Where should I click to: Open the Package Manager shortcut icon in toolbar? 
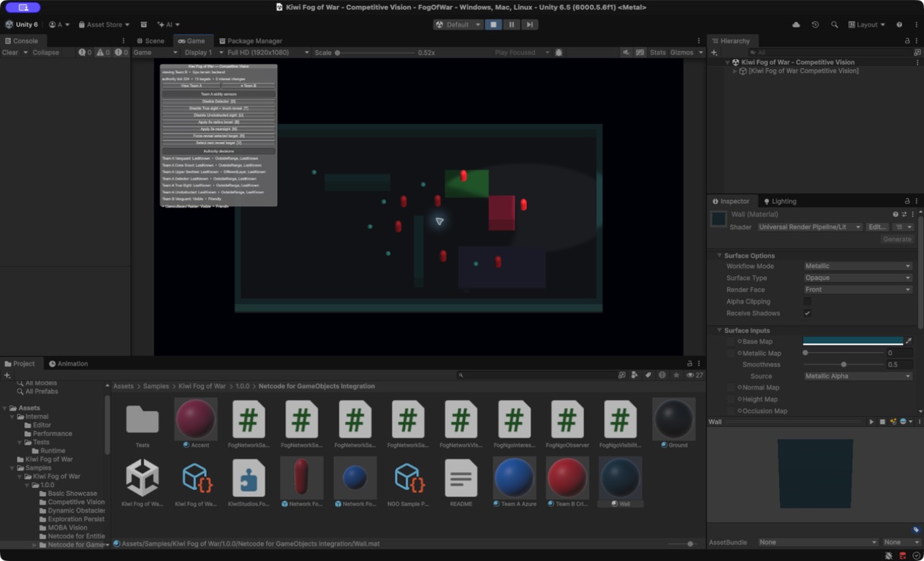143,25
